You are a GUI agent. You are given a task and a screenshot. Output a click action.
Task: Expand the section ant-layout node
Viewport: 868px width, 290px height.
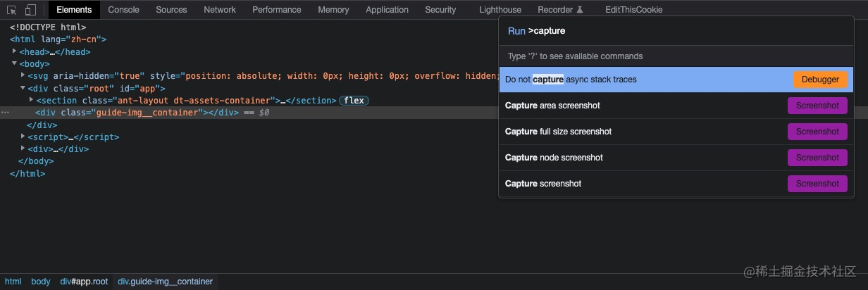tap(32, 100)
